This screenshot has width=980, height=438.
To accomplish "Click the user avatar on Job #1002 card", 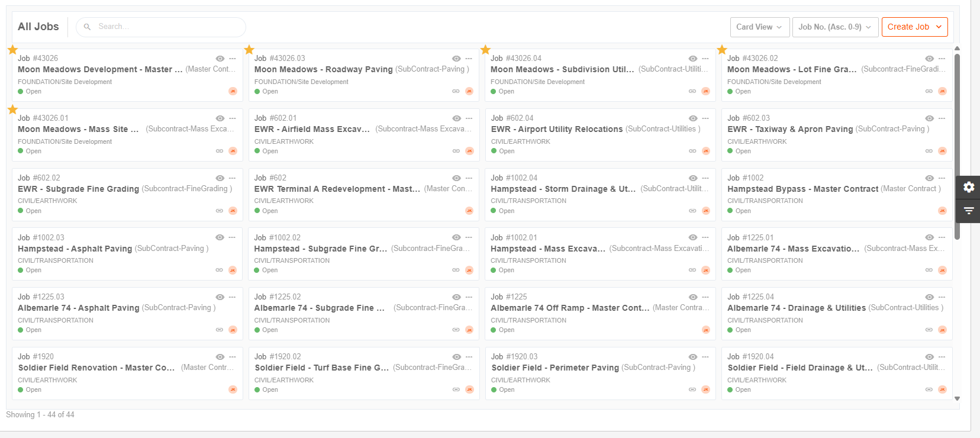I will (942, 211).
